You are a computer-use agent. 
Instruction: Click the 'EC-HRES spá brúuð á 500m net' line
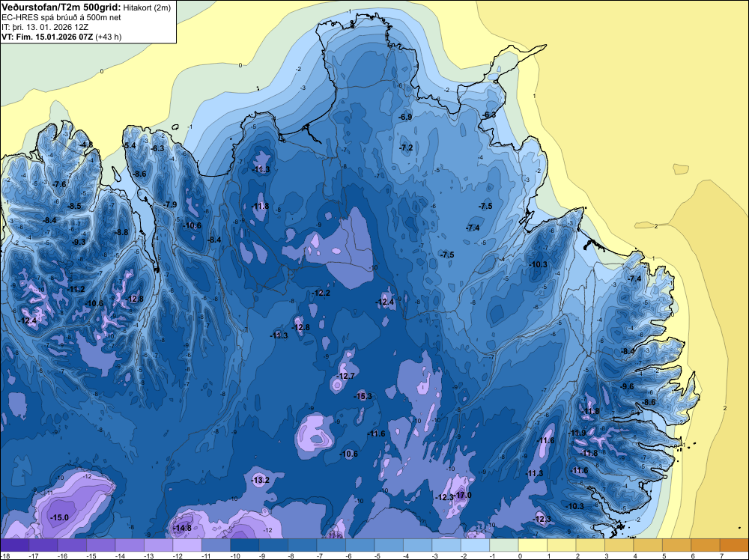[61, 18]
